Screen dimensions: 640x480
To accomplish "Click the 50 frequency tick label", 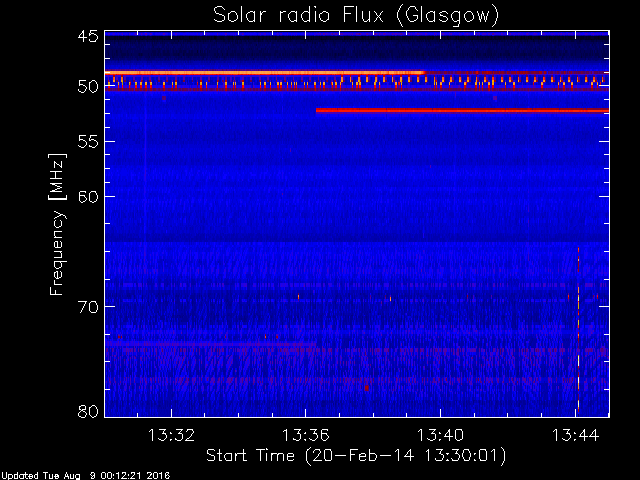I will pyautogui.click(x=88, y=87).
